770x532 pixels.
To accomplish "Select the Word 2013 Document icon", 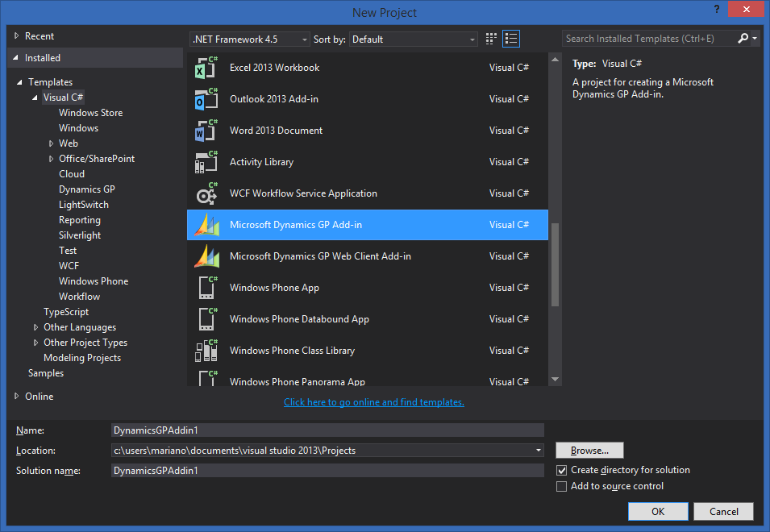I will [206, 130].
